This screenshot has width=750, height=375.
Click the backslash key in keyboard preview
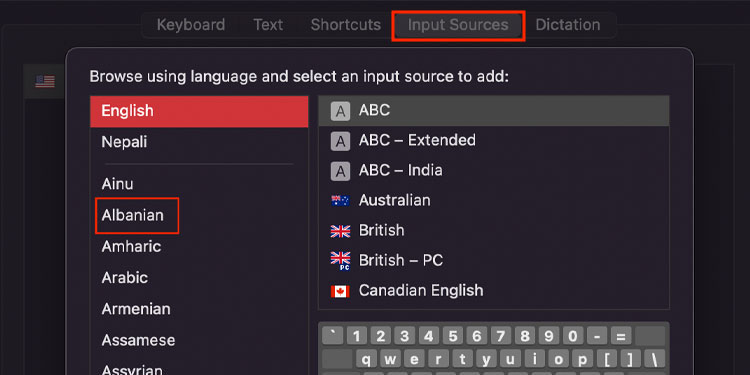click(655, 359)
